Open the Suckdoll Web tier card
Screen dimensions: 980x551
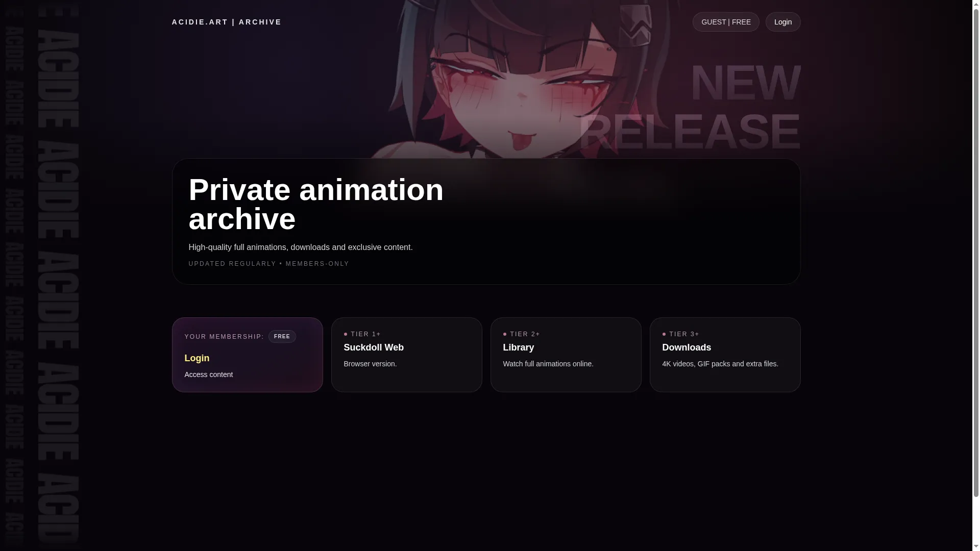407,355
